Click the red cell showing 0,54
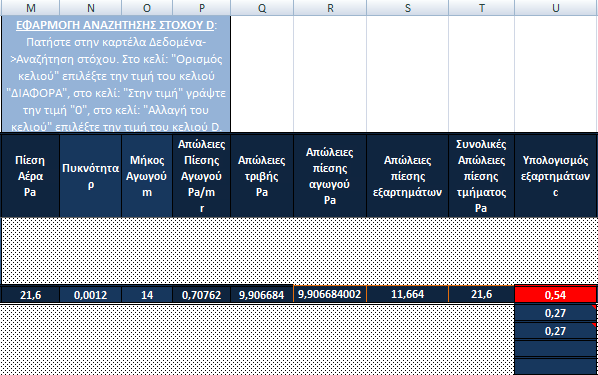 (555, 295)
